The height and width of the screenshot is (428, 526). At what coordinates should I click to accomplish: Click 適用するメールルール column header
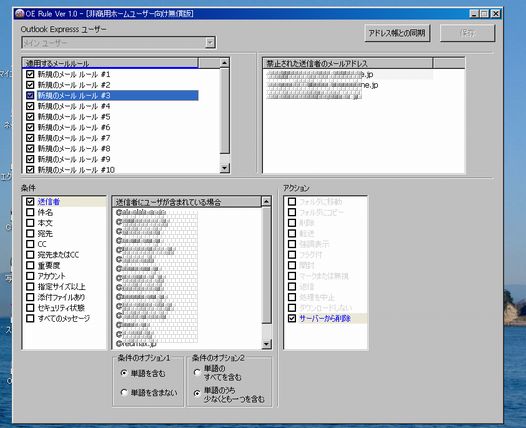(x=110, y=63)
